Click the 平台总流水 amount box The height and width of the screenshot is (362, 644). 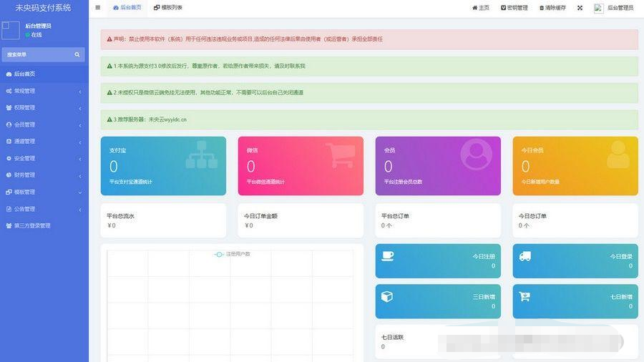pyautogui.click(x=163, y=220)
